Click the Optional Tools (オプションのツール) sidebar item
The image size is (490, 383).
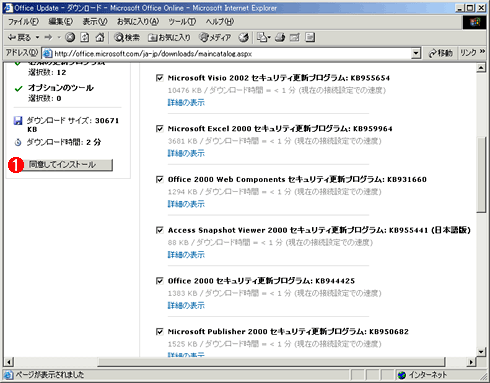(61, 88)
